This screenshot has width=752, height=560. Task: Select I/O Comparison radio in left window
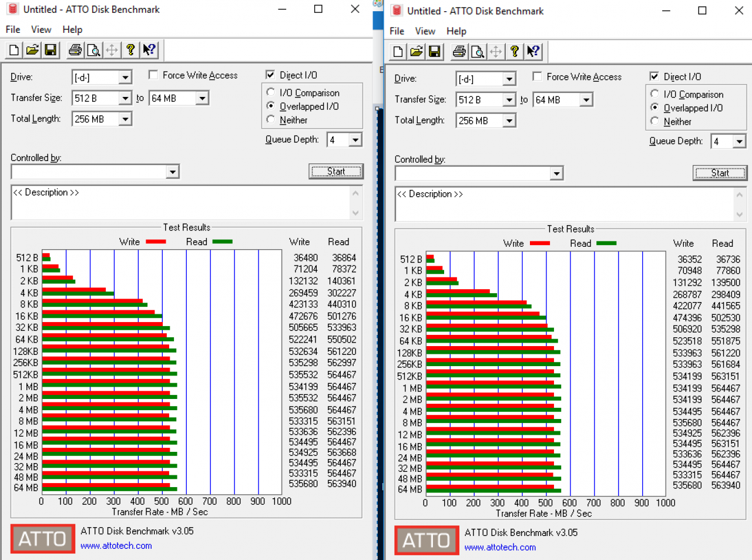(x=270, y=92)
